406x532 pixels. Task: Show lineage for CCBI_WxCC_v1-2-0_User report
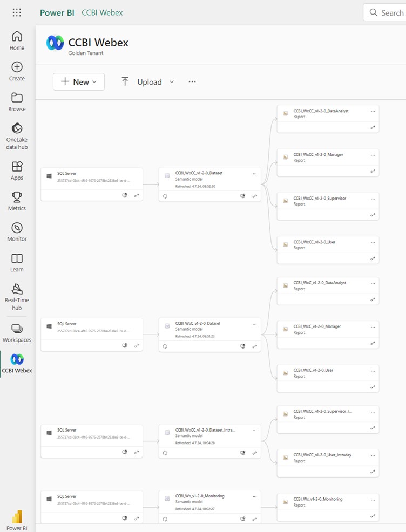(x=373, y=258)
